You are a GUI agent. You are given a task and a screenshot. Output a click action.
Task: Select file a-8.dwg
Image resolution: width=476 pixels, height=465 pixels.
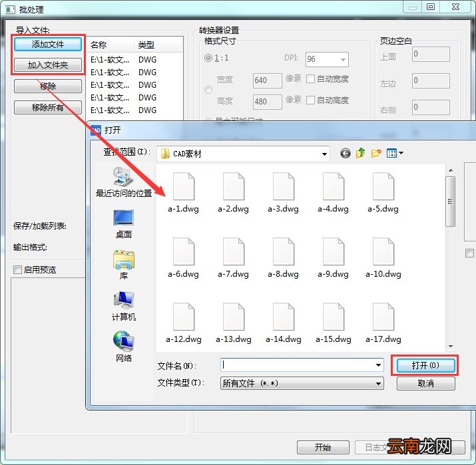(283, 258)
